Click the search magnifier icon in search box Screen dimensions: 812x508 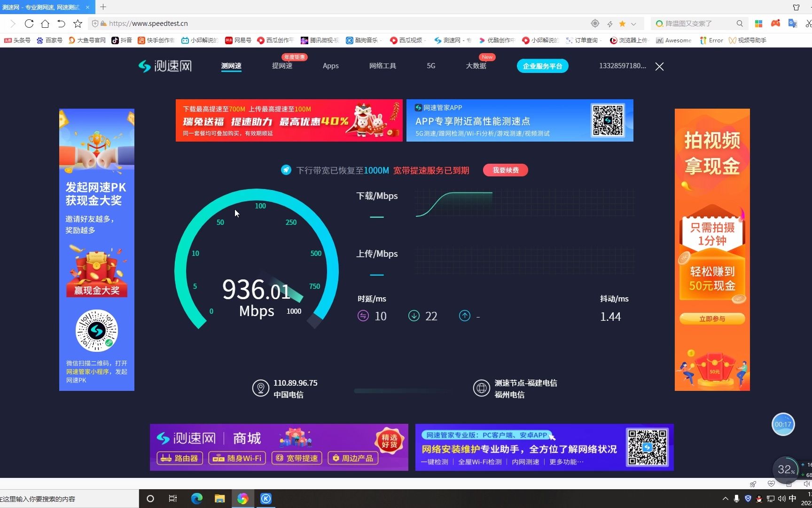click(x=740, y=24)
